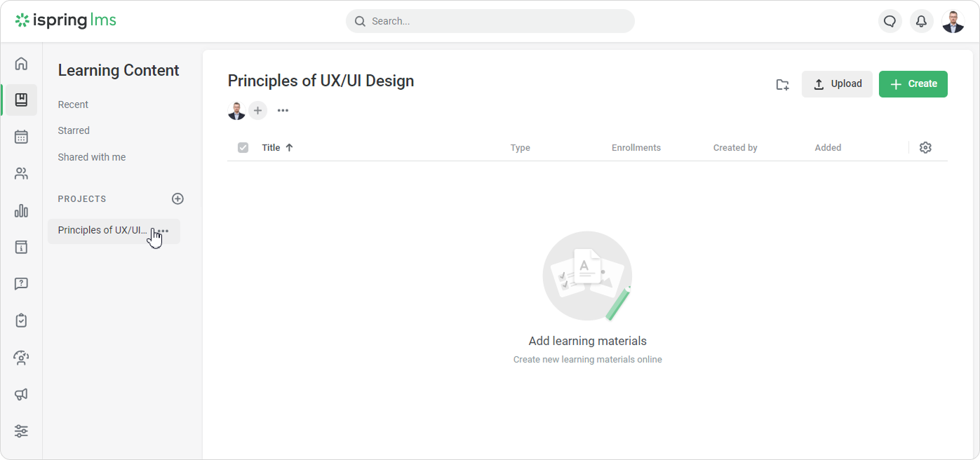Toggle the select-all checkbox in the table header
This screenshot has width=980, height=460.
pyautogui.click(x=243, y=147)
